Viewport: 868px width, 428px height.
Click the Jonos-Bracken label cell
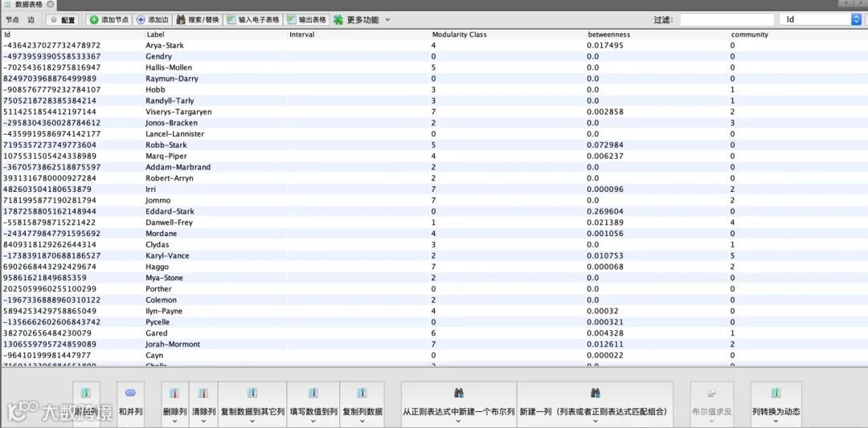click(x=172, y=123)
